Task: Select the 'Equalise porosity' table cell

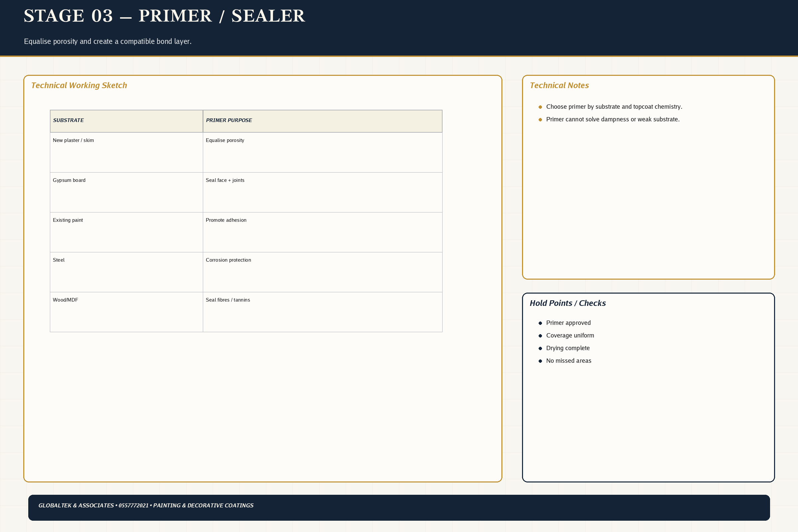Action: (x=323, y=152)
